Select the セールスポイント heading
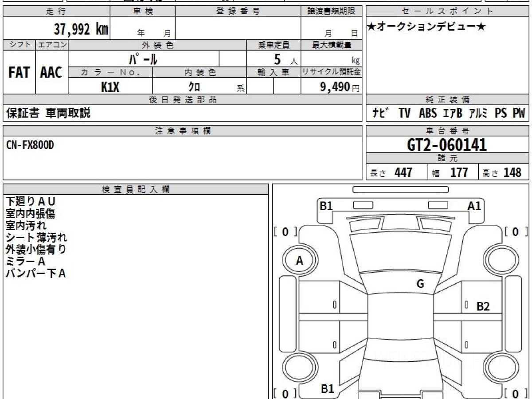 (448, 12)
